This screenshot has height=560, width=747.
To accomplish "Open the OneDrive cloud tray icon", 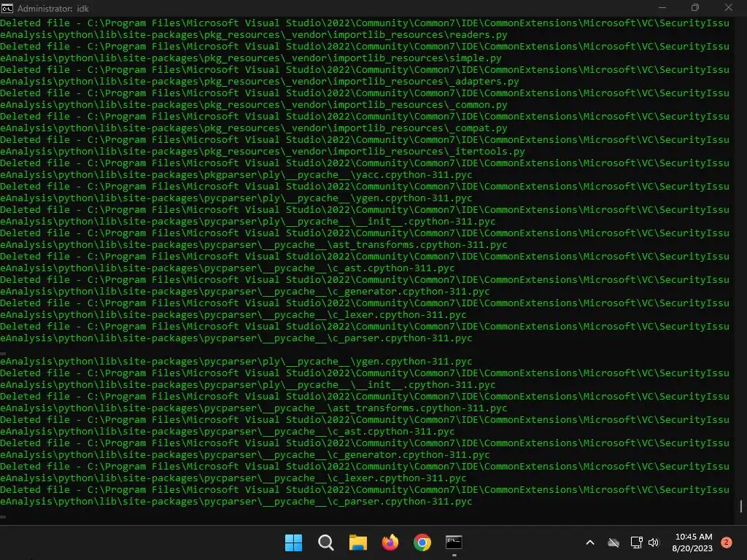I will coord(614,542).
